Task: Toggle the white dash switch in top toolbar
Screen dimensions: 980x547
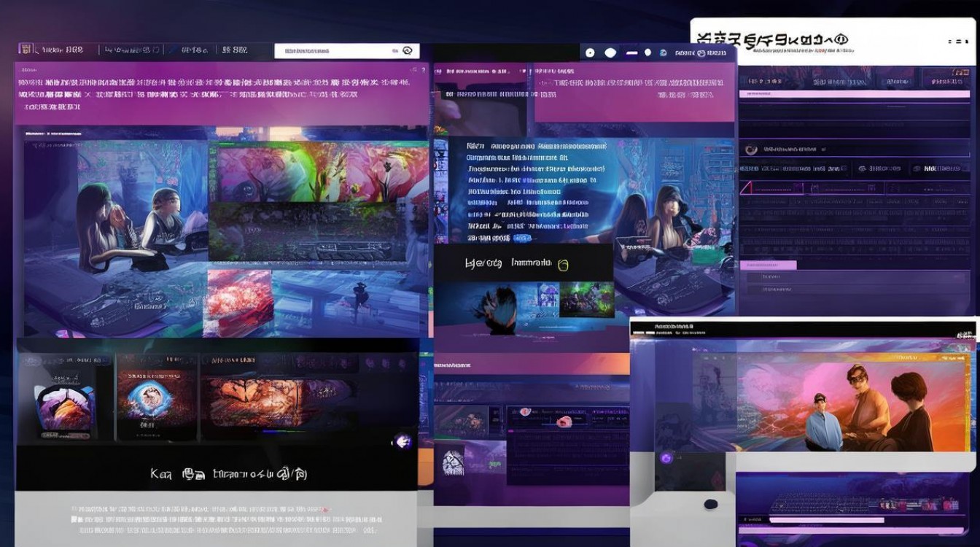Action: pyautogui.click(x=631, y=53)
